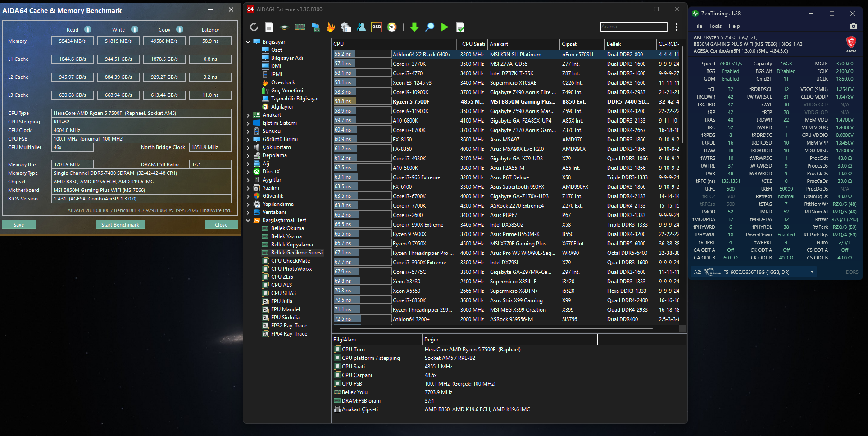868x436 pixels.
Task: Select the Bellek Okuma benchmark
Action: (287, 228)
